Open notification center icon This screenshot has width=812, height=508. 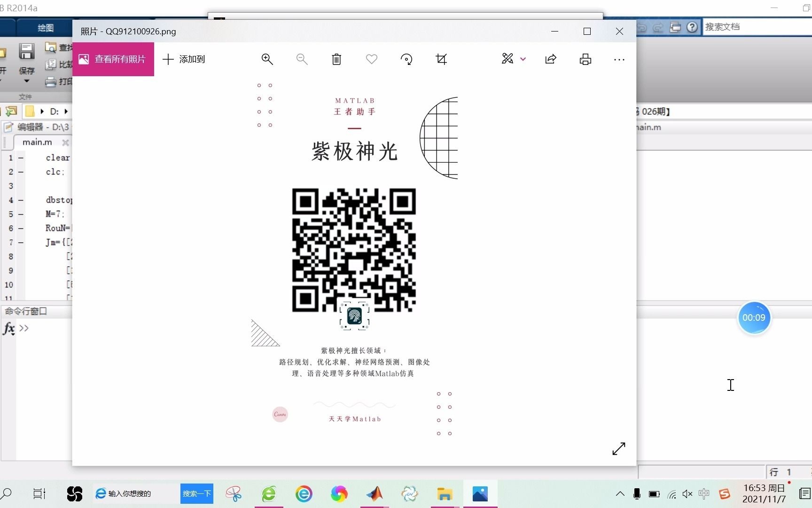[x=804, y=494]
